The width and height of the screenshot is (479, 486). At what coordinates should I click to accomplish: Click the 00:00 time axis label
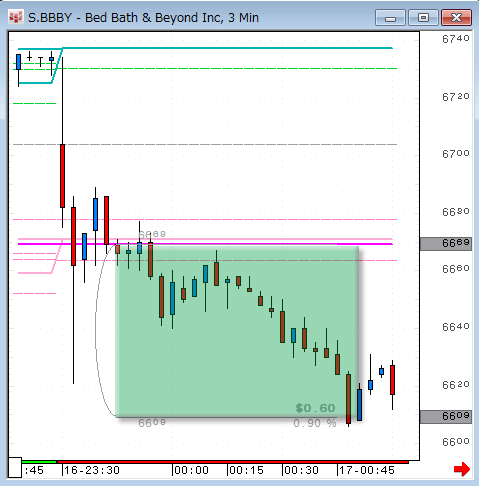tap(191, 470)
